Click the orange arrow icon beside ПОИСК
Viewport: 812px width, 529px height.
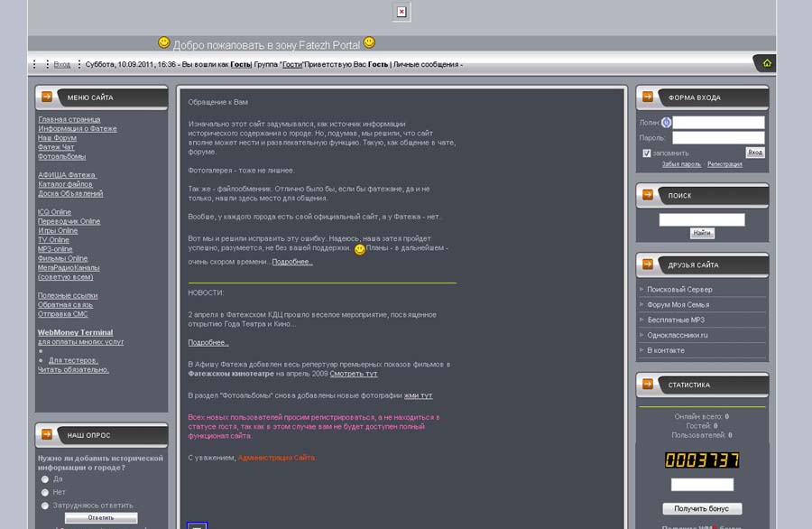coord(647,194)
